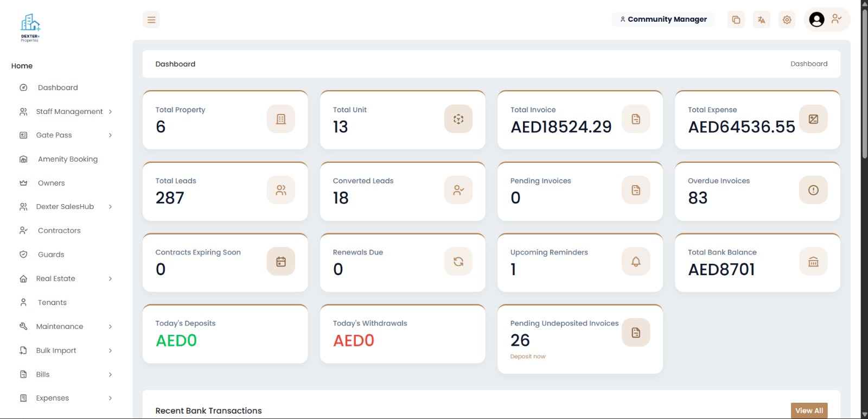868x419 pixels.
Task: Click the View All button
Action: point(809,411)
